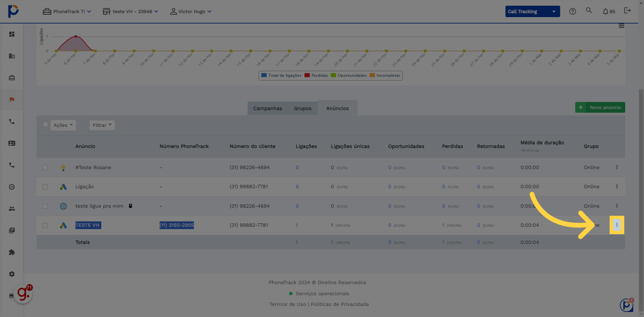Viewport: 644px width, 317px height.
Task: Click the Ligações count in TESTE VH row
Action: click(297, 225)
